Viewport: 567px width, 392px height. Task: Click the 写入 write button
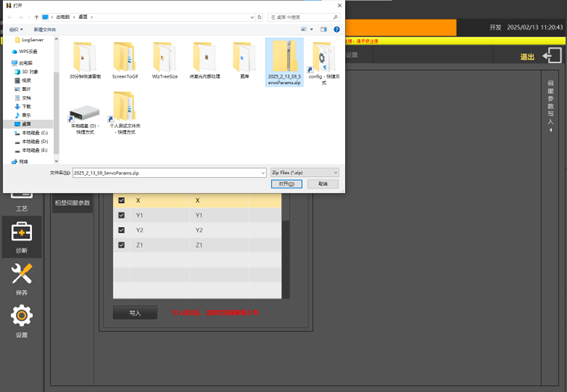coord(135,313)
